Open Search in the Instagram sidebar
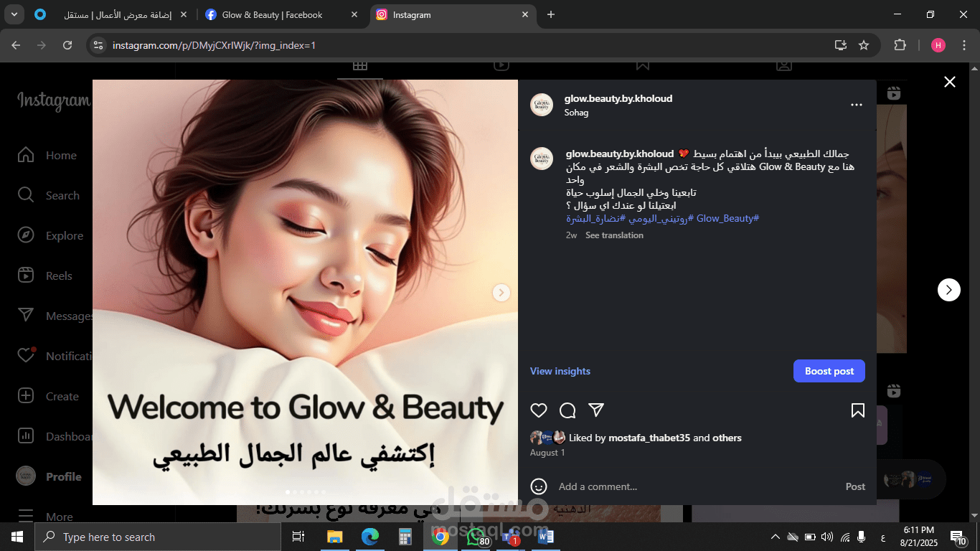 coord(49,195)
